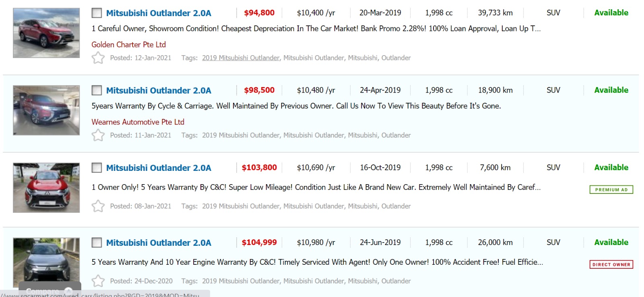644x297 pixels.
Task: Click front-view red Outlander thumbnail, third listing
Action: [46, 187]
